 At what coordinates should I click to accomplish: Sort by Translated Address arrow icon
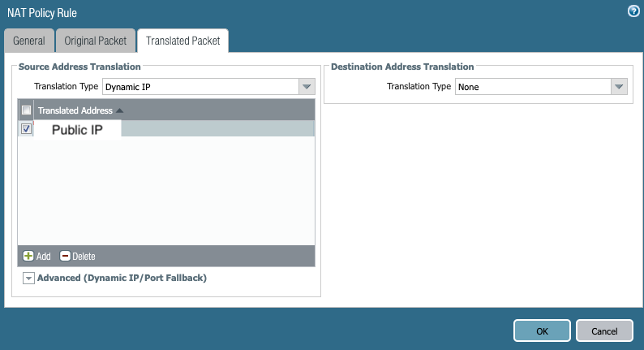click(120, 110)
